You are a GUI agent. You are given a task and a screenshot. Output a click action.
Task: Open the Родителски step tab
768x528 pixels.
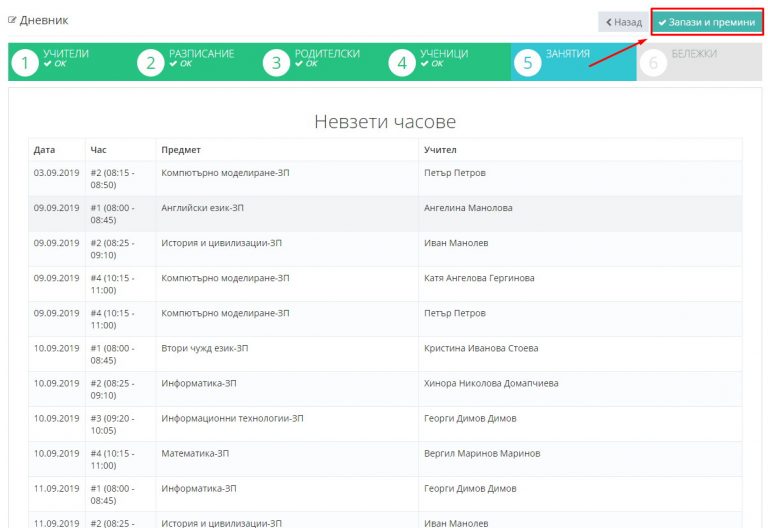(x=320, y=54)
